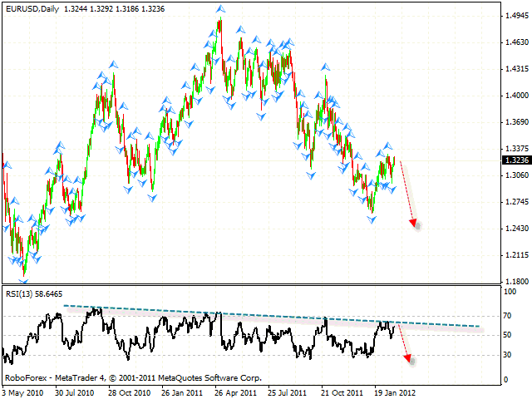Click the 1.4945 price axis label
532x399 pixels.
tap(517, 16)
